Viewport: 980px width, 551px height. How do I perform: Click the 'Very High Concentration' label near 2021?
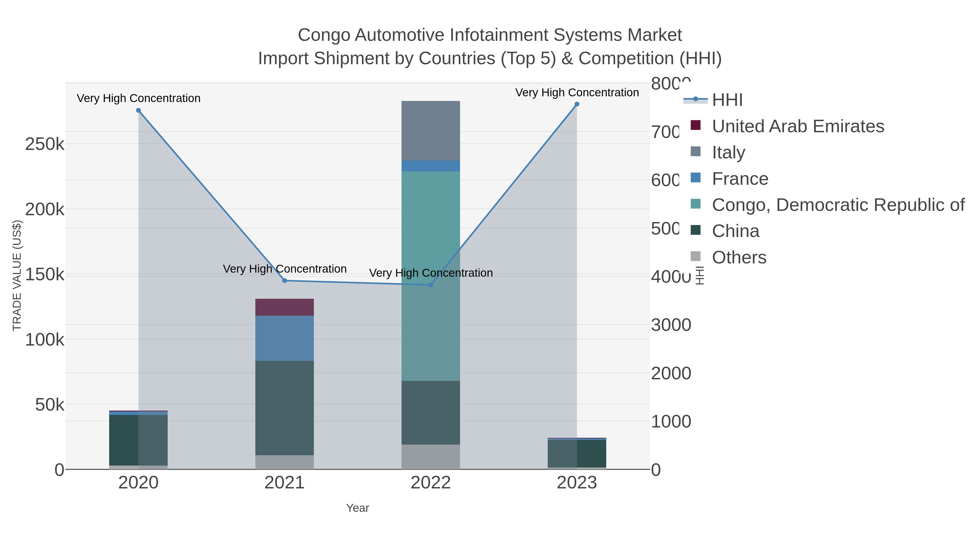[284, 269]
